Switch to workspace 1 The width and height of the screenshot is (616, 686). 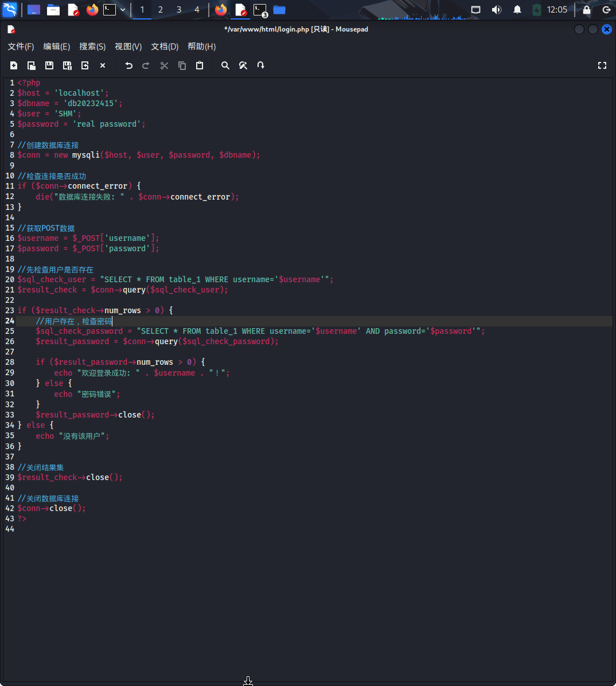coord(142,10)
